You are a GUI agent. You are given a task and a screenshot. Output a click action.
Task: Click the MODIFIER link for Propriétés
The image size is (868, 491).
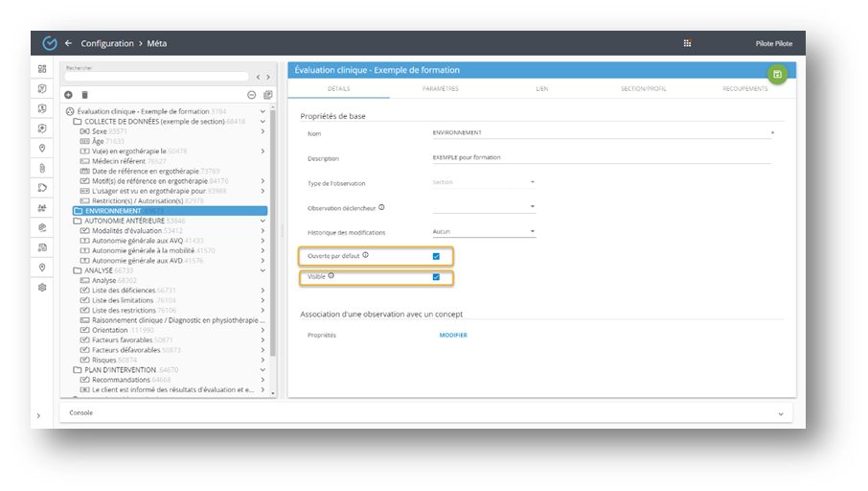[453, 336]
